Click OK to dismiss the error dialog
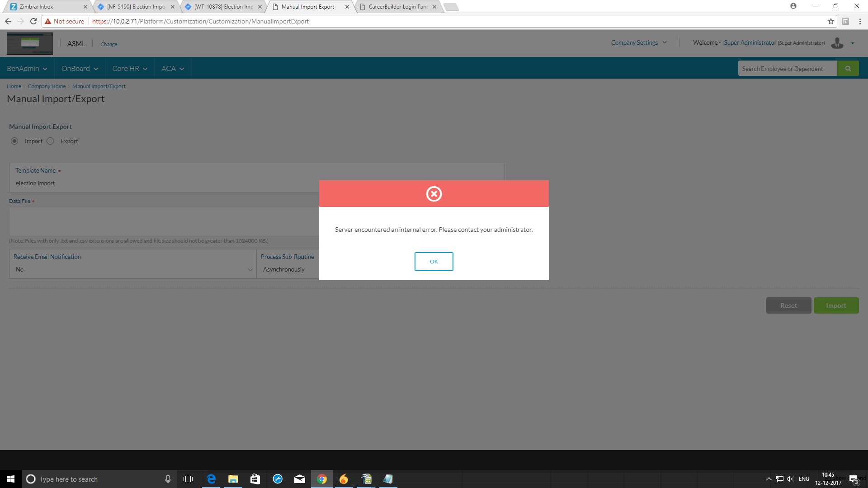Screen dimensions: 868x488 tap(434, 262)
